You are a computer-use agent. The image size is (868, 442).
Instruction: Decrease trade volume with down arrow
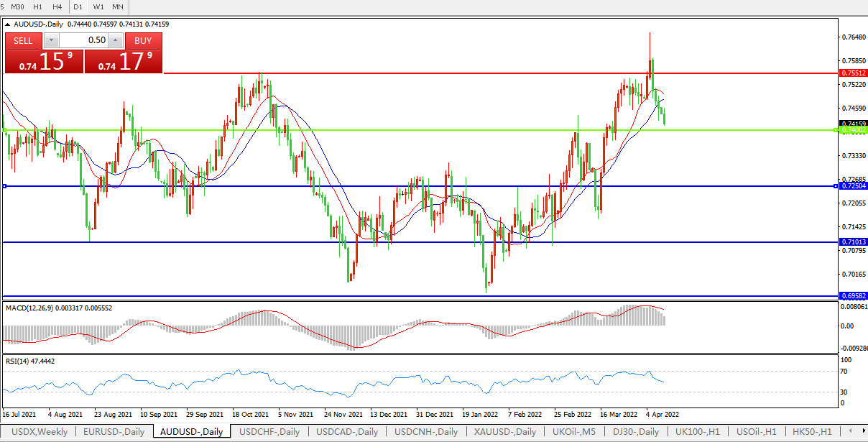pyautogui.click(x=50, y=40)
